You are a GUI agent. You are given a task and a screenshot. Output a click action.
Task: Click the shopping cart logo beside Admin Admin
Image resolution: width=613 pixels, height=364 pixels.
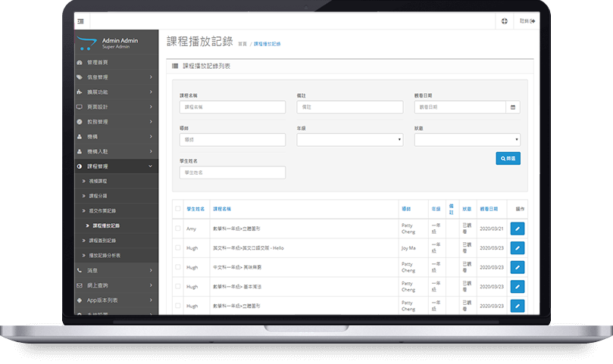88,42
